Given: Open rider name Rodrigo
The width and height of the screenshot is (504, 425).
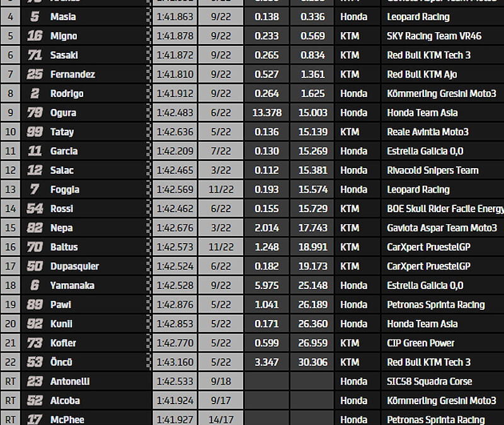Looking at the screenshot, I should click(67, 94).
